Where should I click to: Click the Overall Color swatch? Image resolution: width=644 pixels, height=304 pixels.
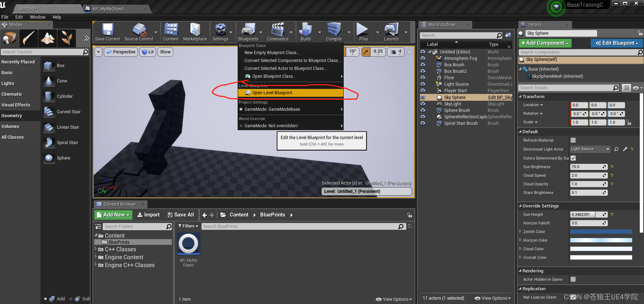tap(601, 257)
